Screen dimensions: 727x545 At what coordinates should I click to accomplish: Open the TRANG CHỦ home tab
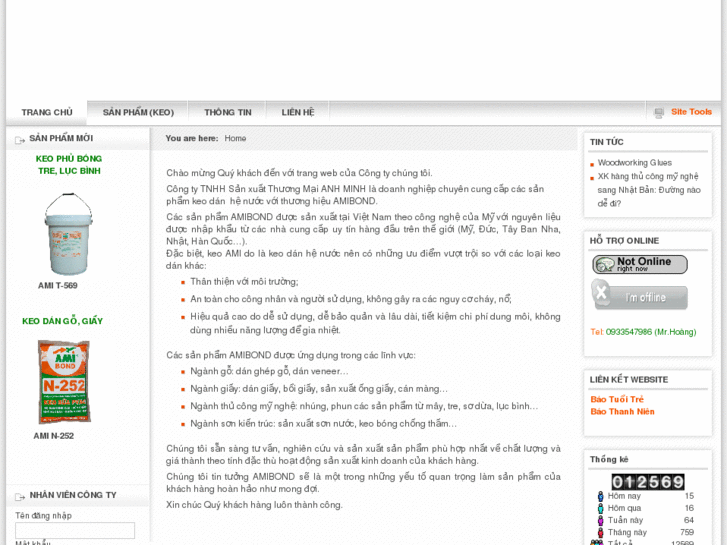[47, 112]
